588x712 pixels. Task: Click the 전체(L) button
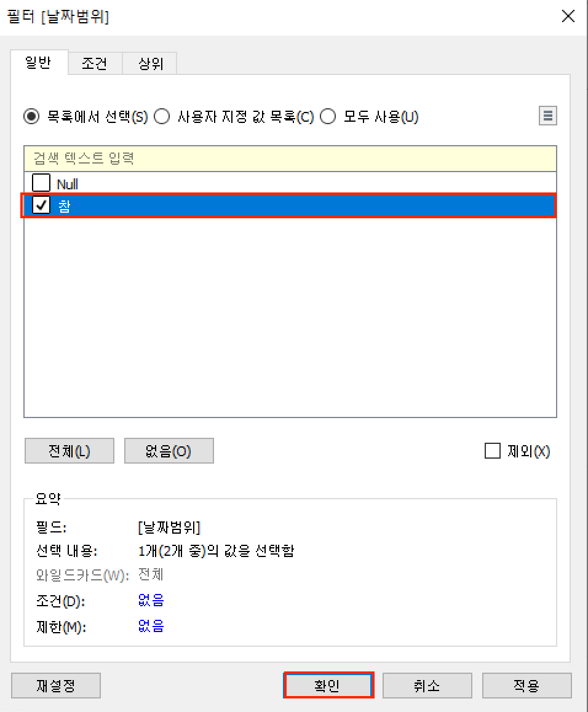click(x=69, y=451)
